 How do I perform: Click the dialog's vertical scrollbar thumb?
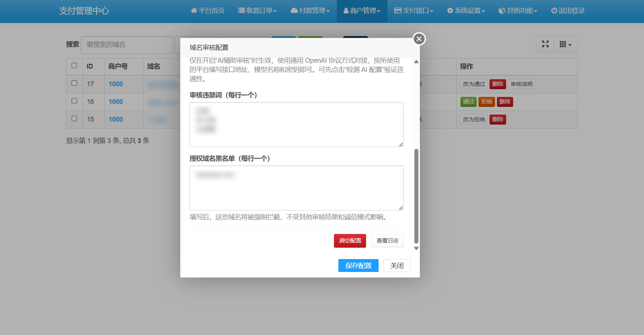tap(416, 195)
